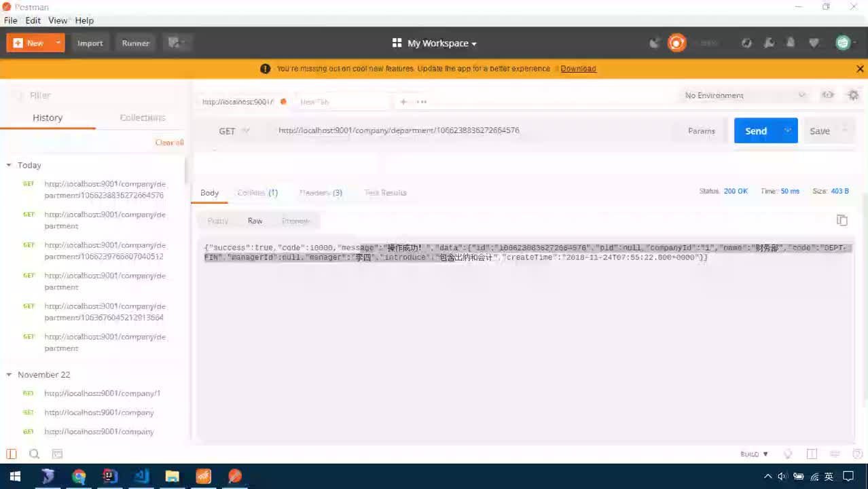Click the request URL input field
The image size is (868, 489).
pyautogui.click(x=469, y=130)
